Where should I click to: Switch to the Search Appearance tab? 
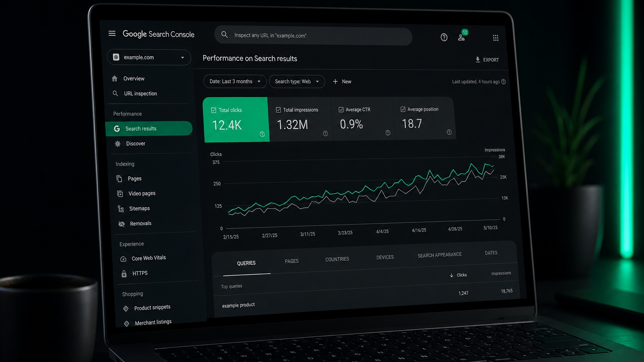pos(440,255)
